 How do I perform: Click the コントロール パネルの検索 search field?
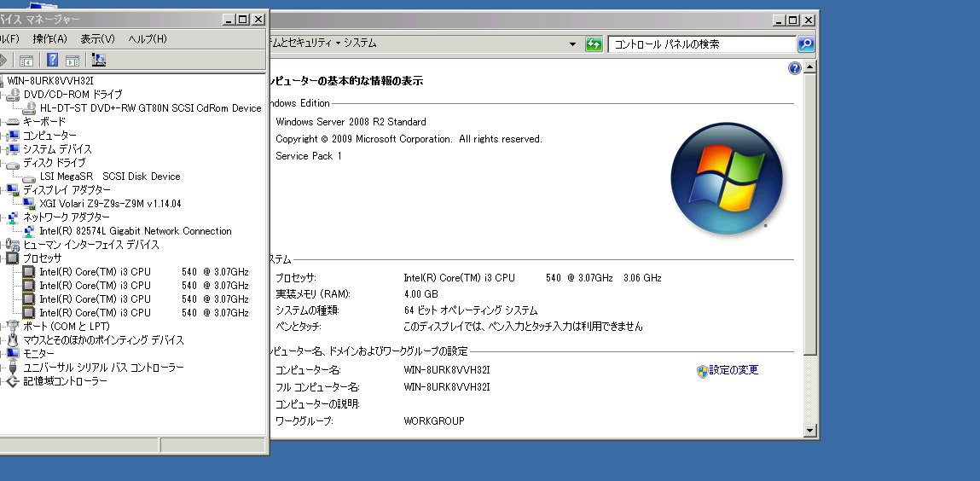(x=702, y=44)
